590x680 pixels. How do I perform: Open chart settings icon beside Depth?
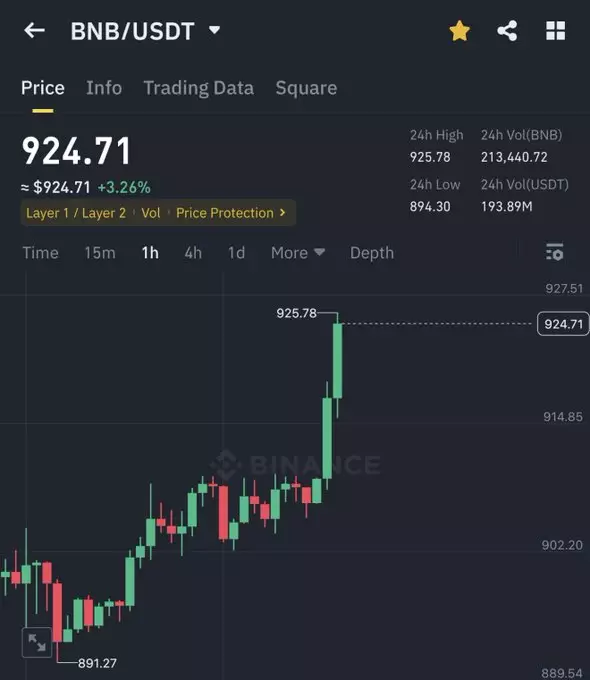pos(554,252)
